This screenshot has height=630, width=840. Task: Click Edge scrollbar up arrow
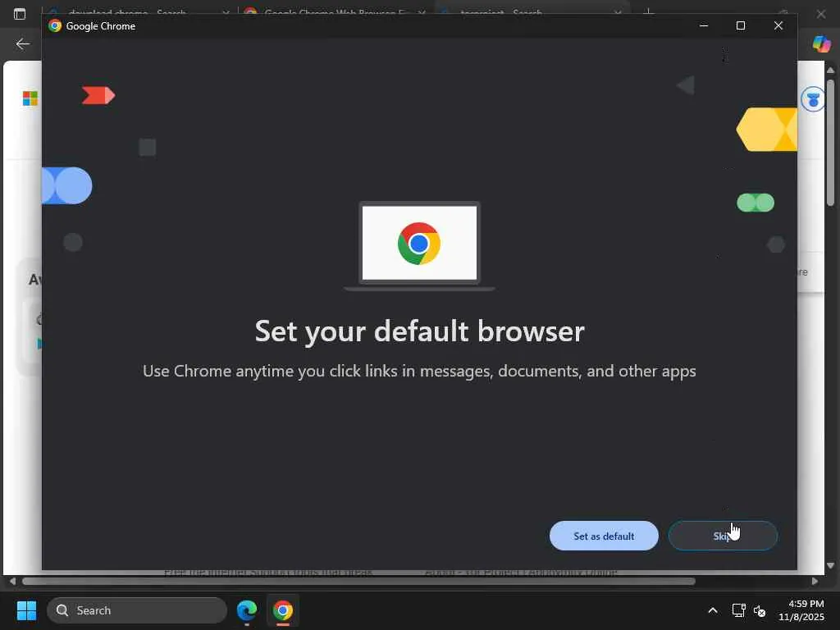(x=830, y=71)
